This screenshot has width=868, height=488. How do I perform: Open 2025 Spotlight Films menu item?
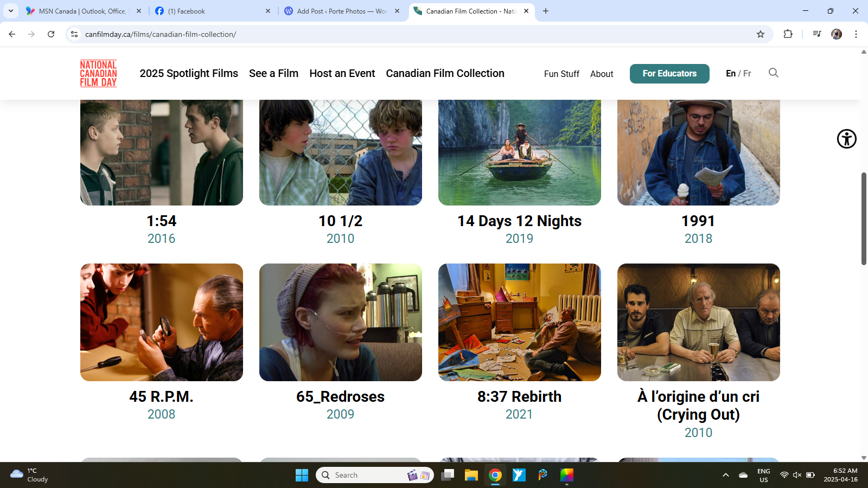(189, 73)
